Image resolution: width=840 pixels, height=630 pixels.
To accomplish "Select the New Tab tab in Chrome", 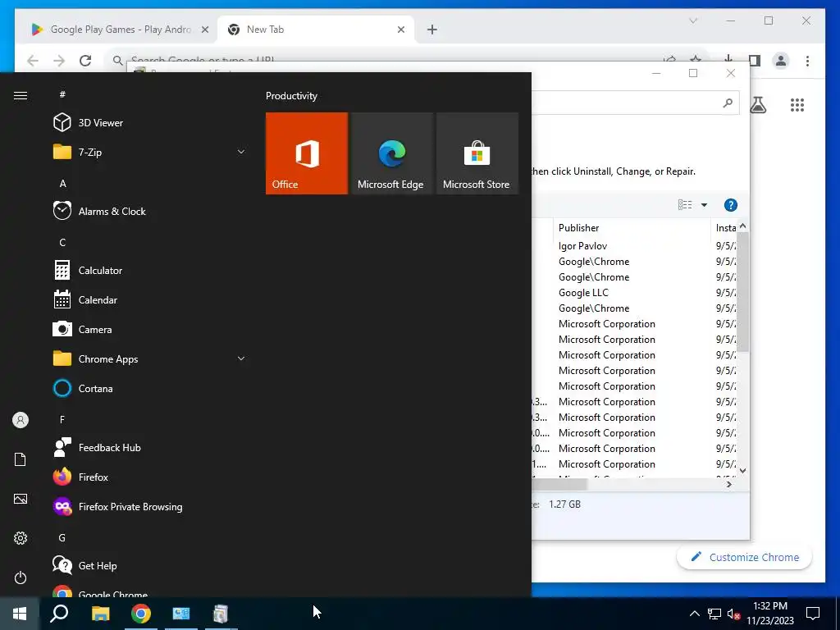I will pos(315,30).
